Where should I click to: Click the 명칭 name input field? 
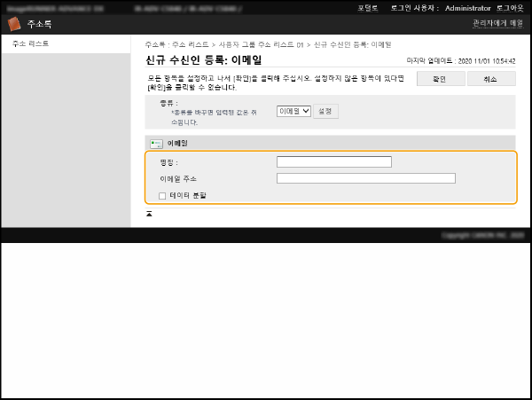[x=333, y=162]
